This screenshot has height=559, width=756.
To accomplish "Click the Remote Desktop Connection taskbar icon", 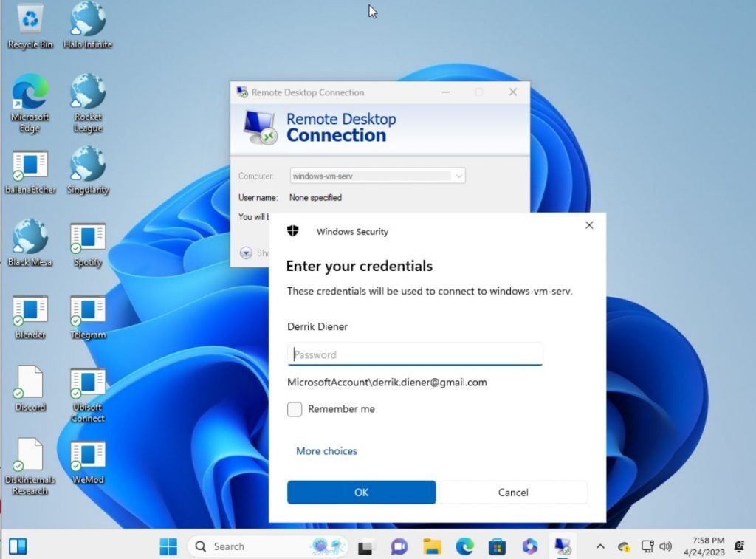I will coord(563,546).
